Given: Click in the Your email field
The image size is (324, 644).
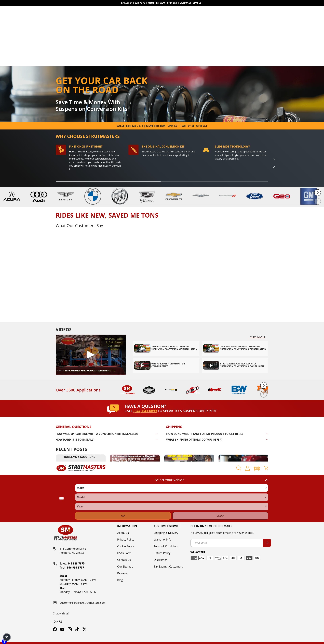Looking at the screenshot, I should coord(227,543).
